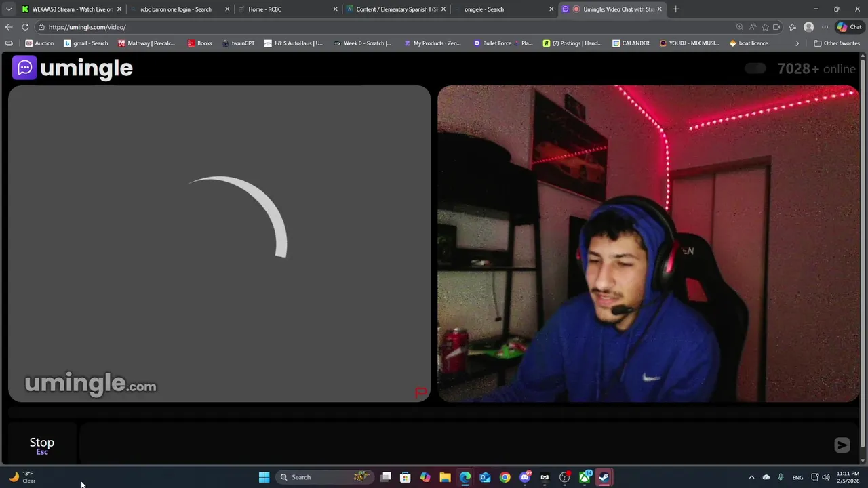Open File Explorer from taskbar
Screen dimensions: 868x488
pyautogui.click(x=445, y=477)
